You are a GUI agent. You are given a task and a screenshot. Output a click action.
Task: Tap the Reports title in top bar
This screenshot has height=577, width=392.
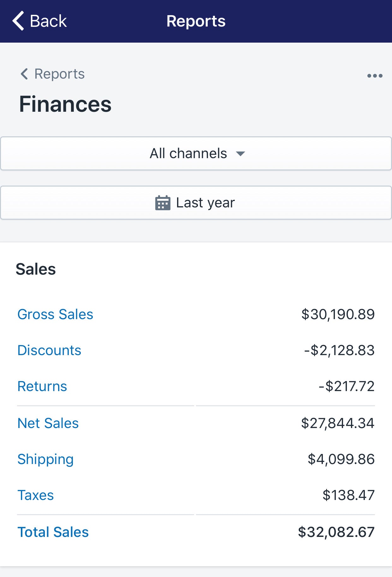click(x=196, y=21)
